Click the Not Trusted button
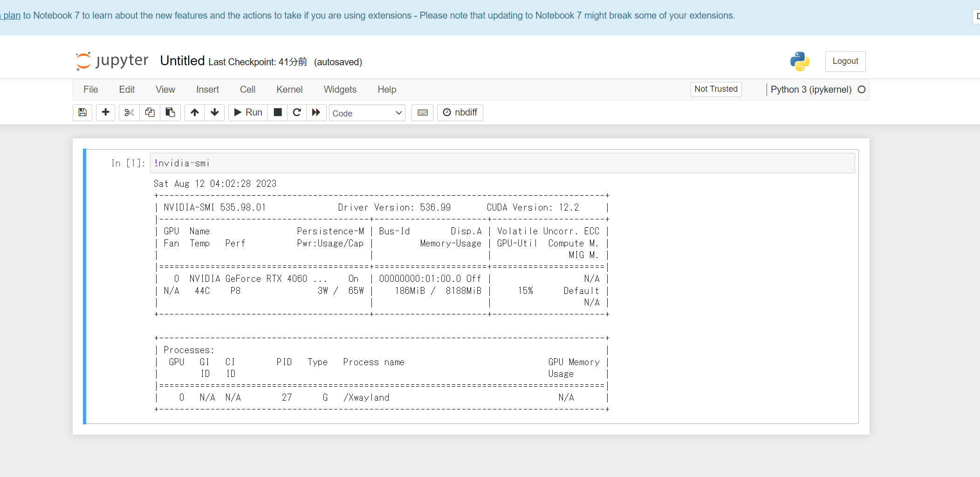This screenshot has height=477, width=980. coord(716,89)
